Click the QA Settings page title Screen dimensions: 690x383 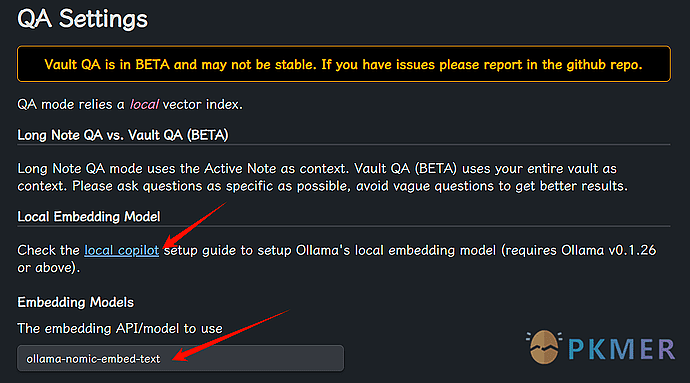click(83, 19)
